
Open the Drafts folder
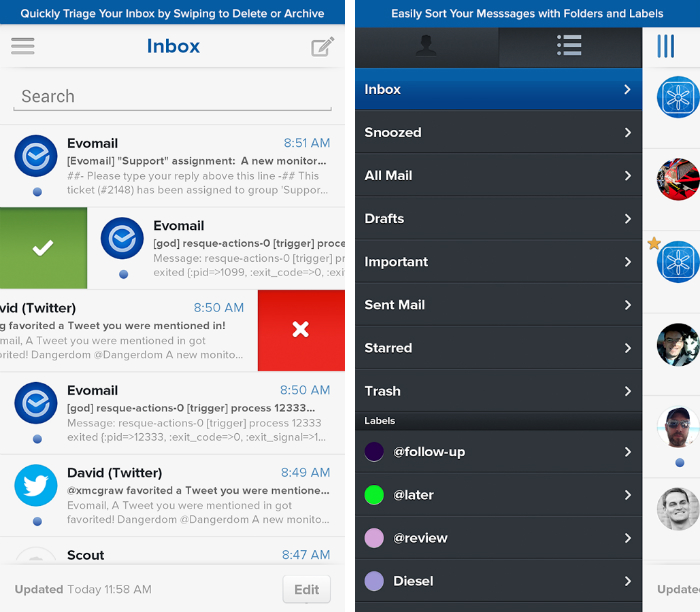pyautogui.click(x=498, y=218)
